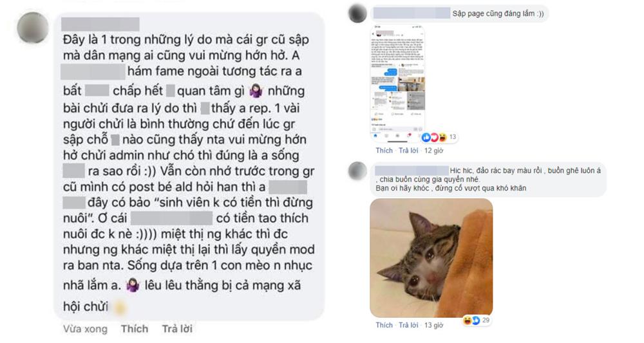
Task: Open avatar of the 'Hic hic' commenter
Action: 357,171
